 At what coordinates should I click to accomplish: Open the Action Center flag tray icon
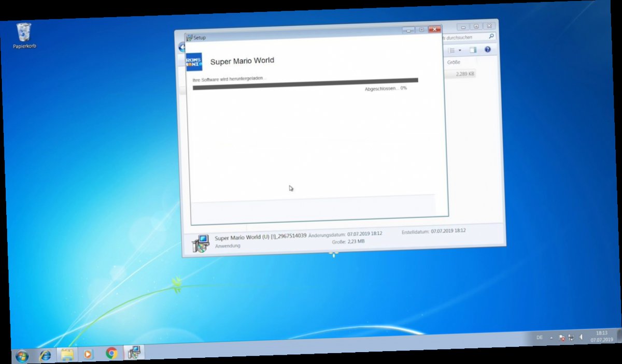(x=561, y=338)
